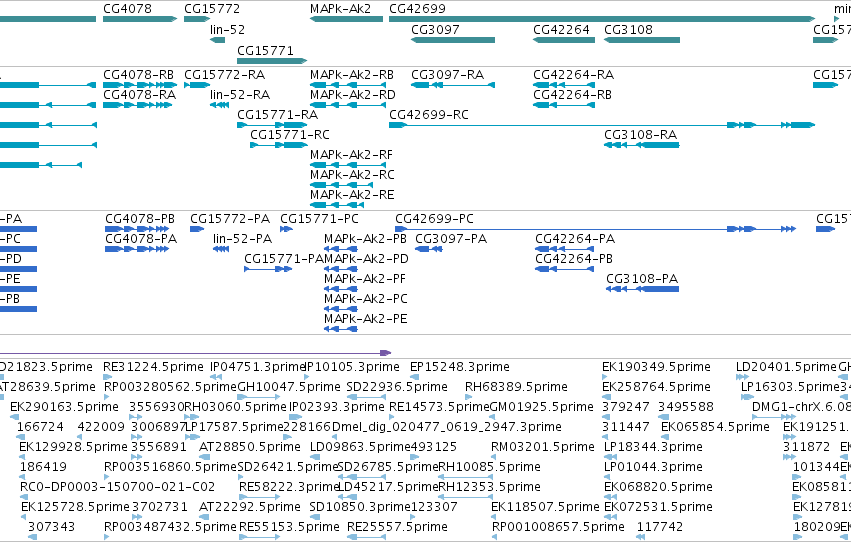Image resolution: width=851 pixels, height=542 pixels.
Task: Click LP18344.3prime EST label
Action: tap(653, 447)
